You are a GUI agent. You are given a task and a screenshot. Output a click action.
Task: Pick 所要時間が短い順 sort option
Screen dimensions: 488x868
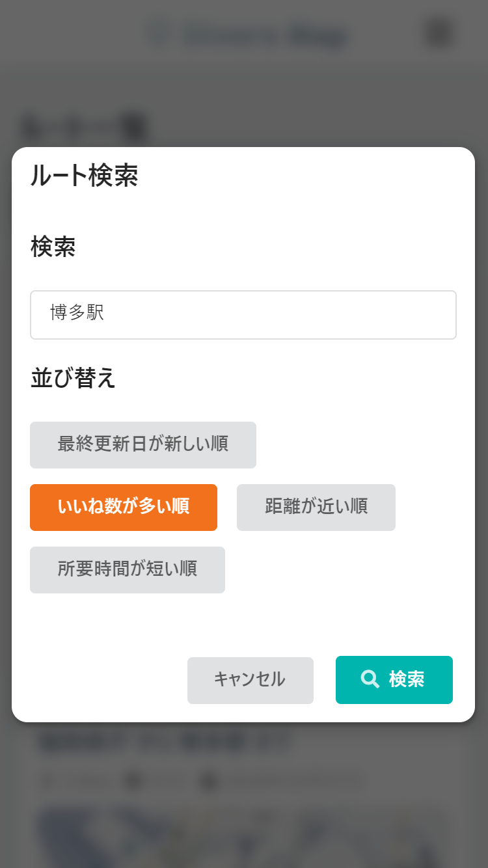click(x=128, y=570)
